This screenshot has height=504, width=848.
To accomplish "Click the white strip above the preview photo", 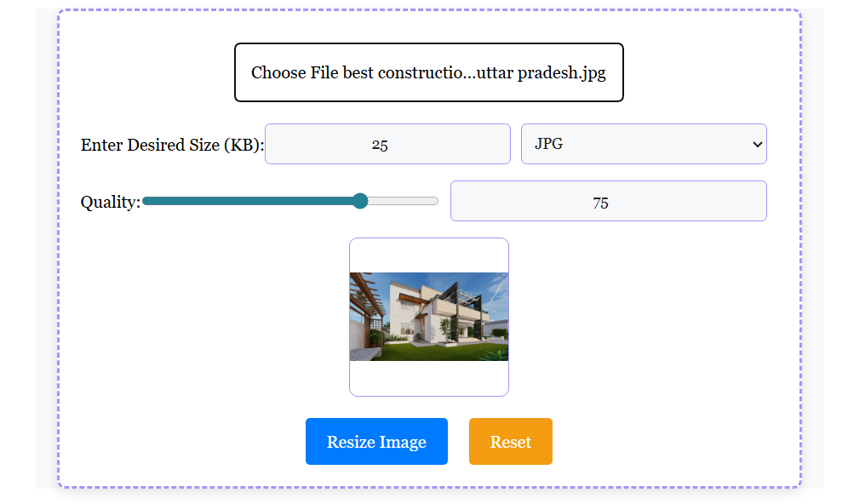I will [x=429, y=255].
